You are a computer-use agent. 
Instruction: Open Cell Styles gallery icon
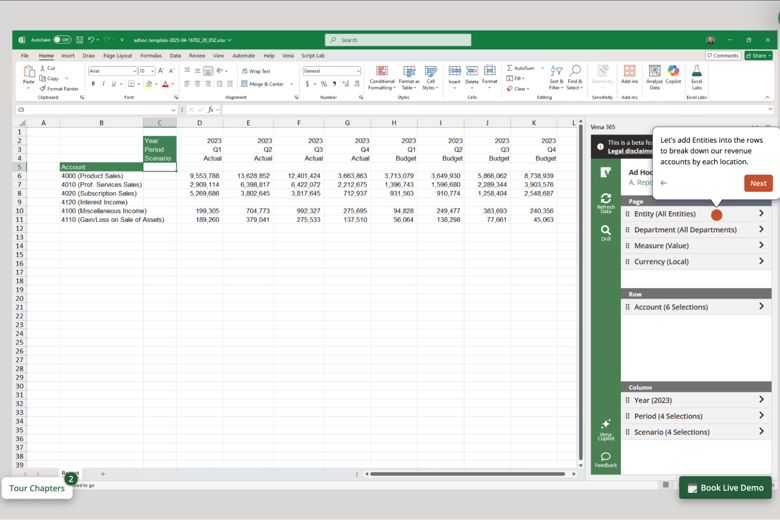tap(430, 71)
